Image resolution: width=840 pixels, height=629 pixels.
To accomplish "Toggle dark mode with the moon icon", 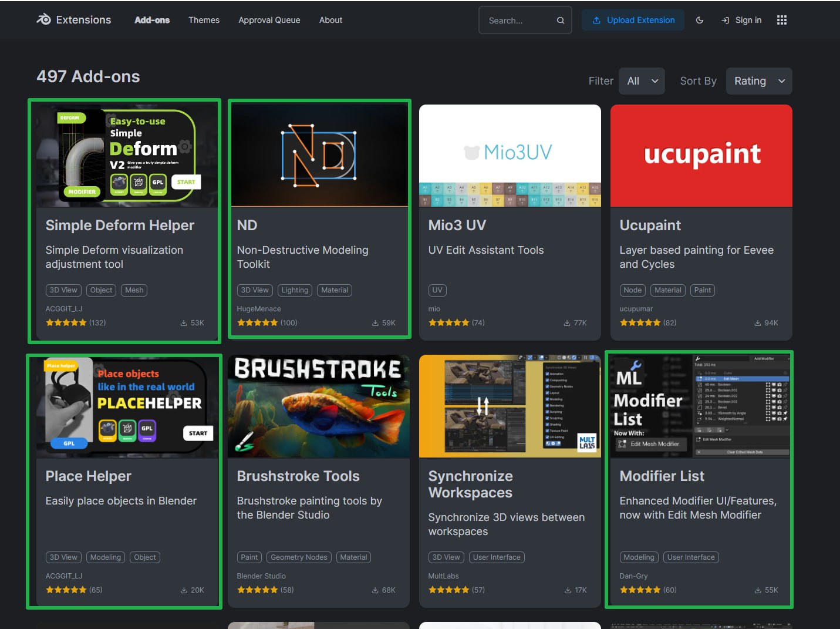I will point(700,20).
